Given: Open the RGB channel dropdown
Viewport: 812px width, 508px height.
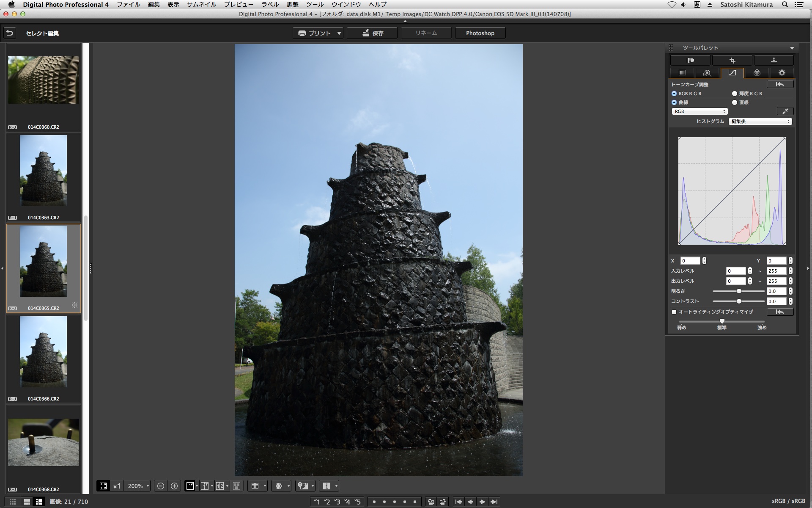Looking at the screenshot, I should (700, 111).
